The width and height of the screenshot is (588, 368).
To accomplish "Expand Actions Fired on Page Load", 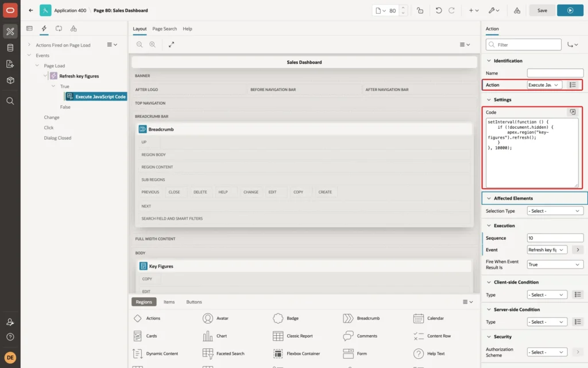I will (29, 45).
